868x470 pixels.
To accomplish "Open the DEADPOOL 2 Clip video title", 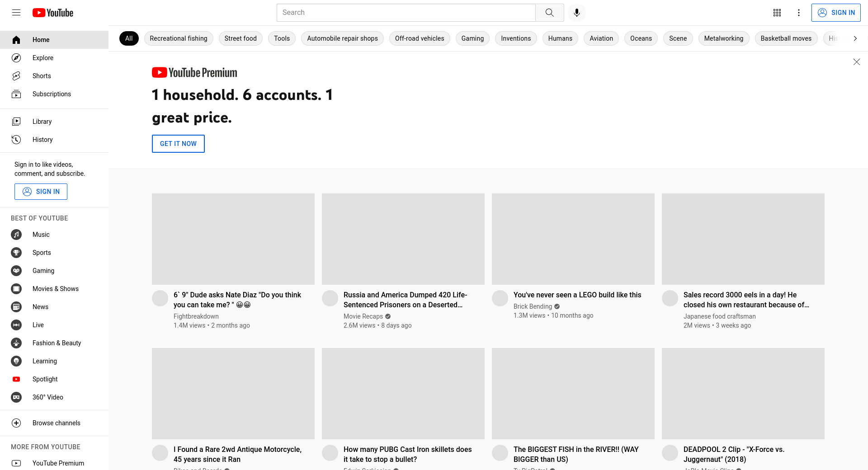I will pos(734,454).
